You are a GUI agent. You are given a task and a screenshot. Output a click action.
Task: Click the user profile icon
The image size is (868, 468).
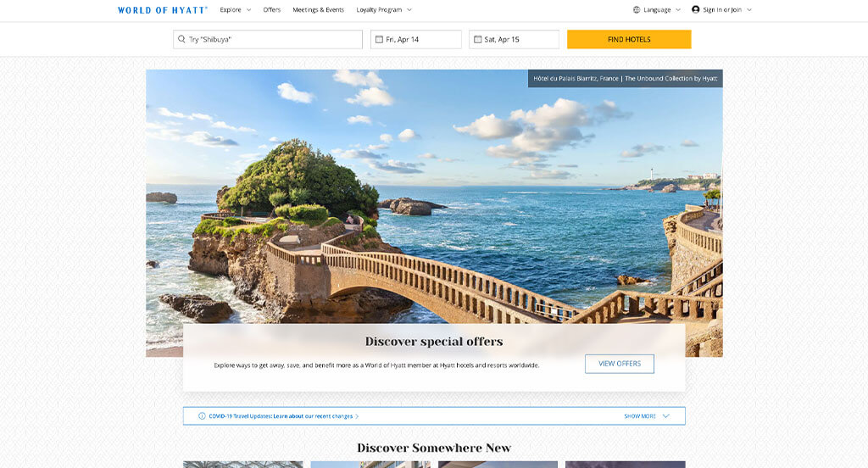tap(695, 9)
